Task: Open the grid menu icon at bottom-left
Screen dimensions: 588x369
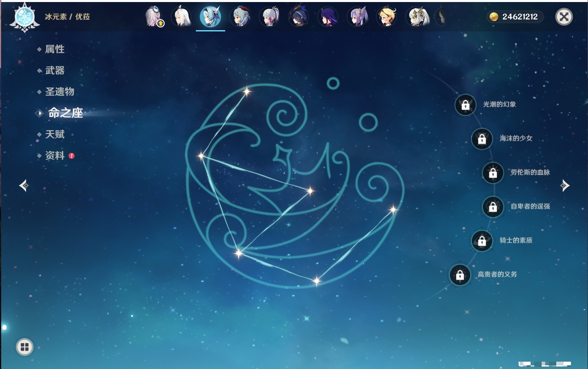Action: (24, 347)
